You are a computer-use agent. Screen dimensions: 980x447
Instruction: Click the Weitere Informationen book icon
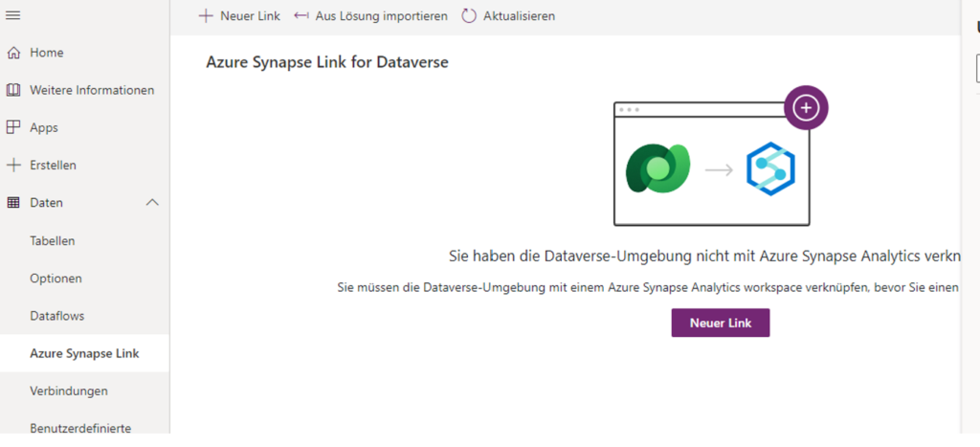coord(13,91)
